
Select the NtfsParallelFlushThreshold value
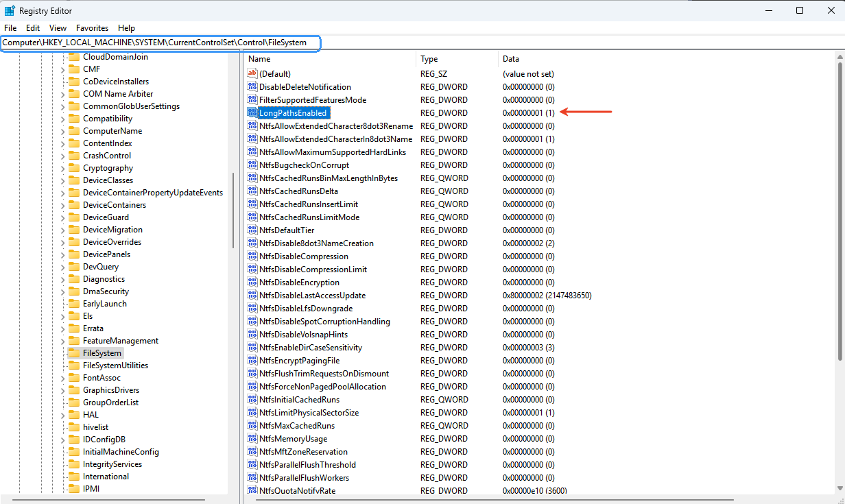[307, 464]
